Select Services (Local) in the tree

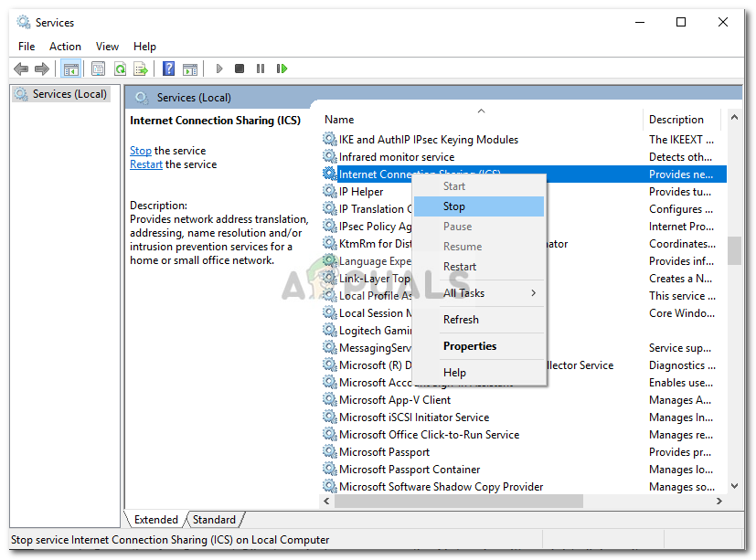pyautogui.click(x=69, y=94)
